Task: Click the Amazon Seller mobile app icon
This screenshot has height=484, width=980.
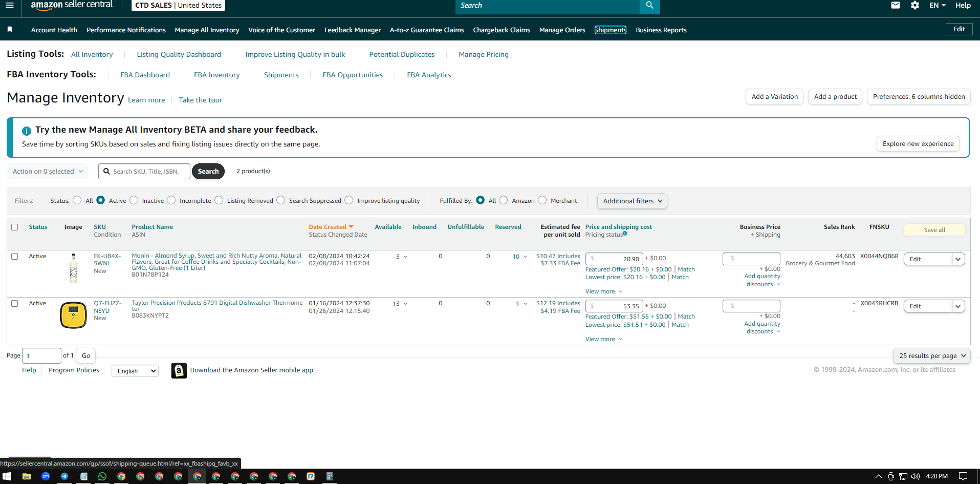Action: tap(179, 370)
